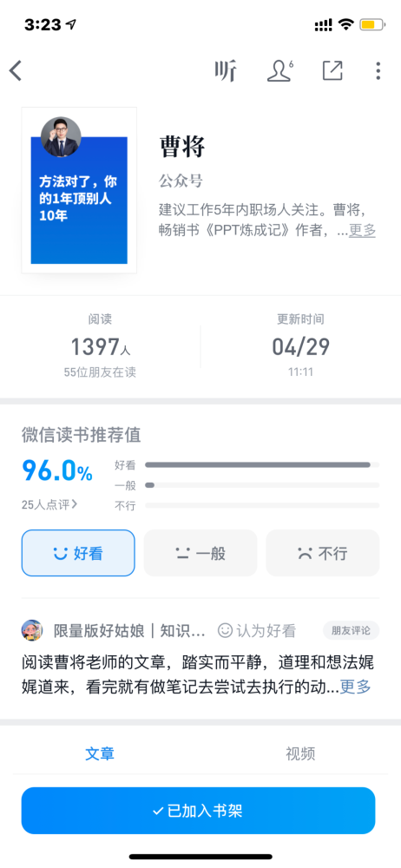Screen dimensions: 401x868
Task: Select the 一般 rating option
Action: click(x=200, y=553)
